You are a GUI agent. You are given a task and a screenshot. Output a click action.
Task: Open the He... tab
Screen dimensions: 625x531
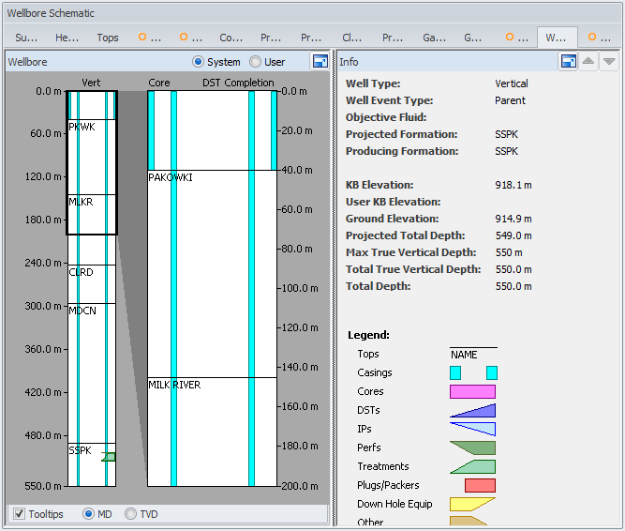(x=67, y=38)
